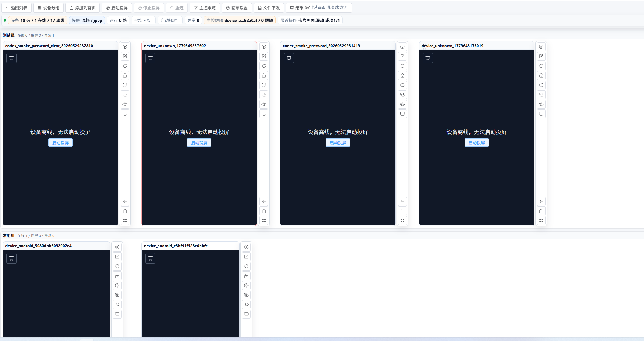Click whiteboard icon on codex_smoke_password_clear screen
This screenshot has height=341, width=644.
12,58
